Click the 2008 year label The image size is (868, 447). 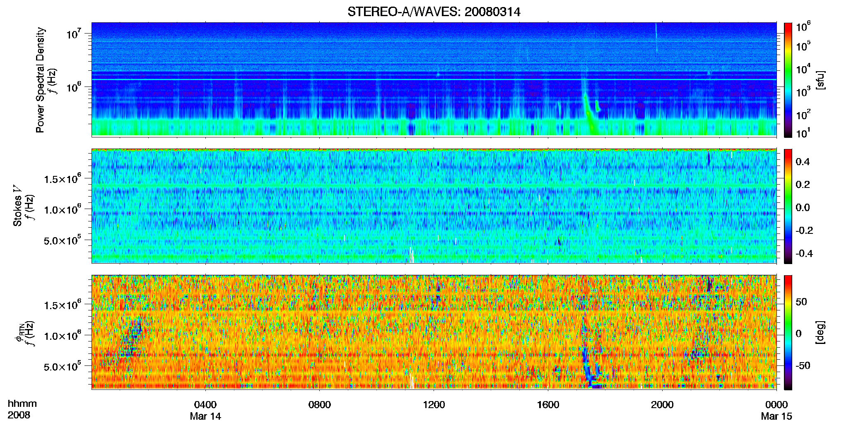coord(19,415)
